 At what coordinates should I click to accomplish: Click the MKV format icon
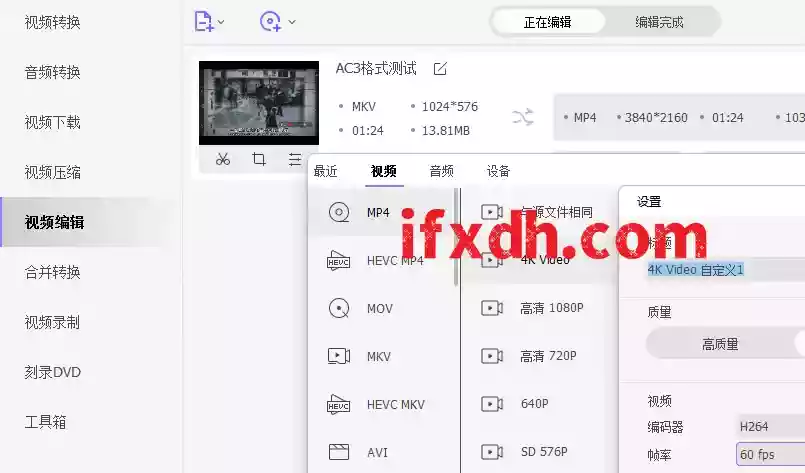339,356
